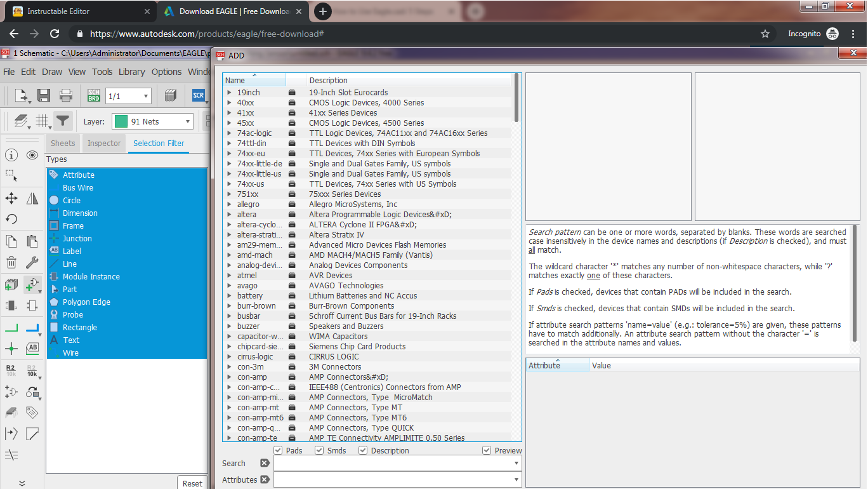
Task: Open the Options menu
Action: [x=166, y=72]
